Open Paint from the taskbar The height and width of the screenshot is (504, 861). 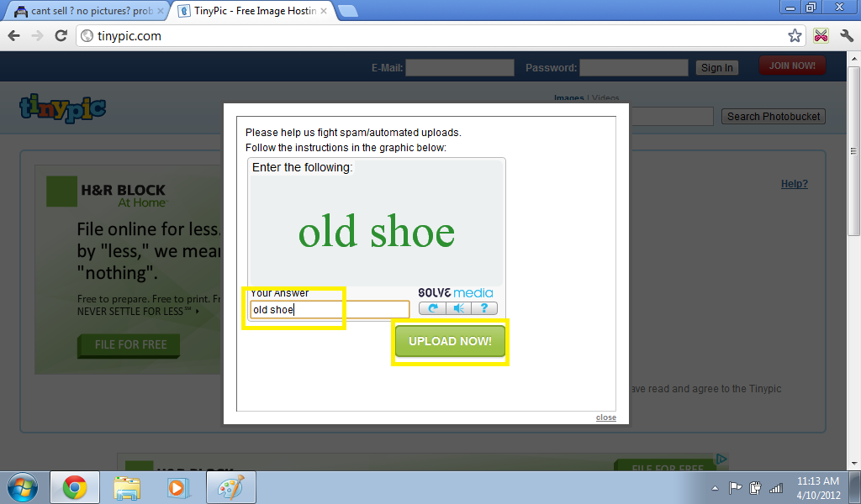(x=231, y=487)
